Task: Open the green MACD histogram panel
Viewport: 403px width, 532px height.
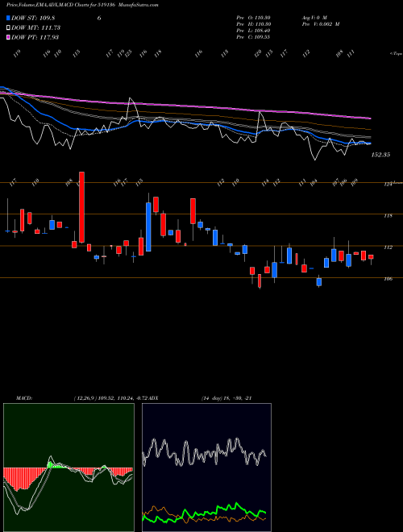Action: [x=69, y=468]
